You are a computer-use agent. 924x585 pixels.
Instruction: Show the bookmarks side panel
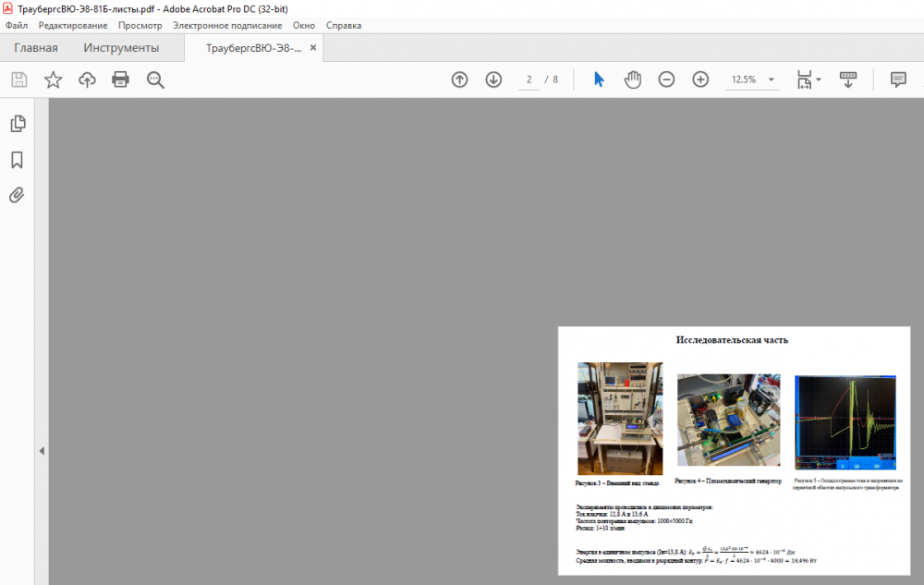click(x=17, y=160)
